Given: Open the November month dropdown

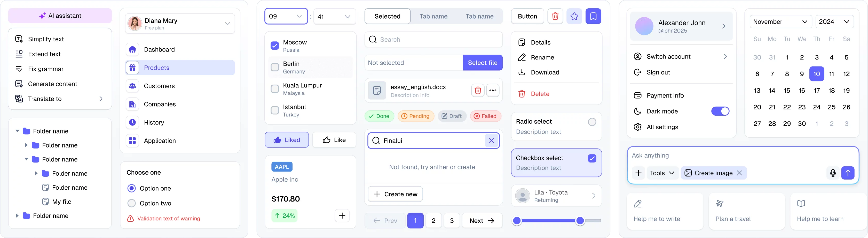Looking at the screenshot, I should (780, 21).
